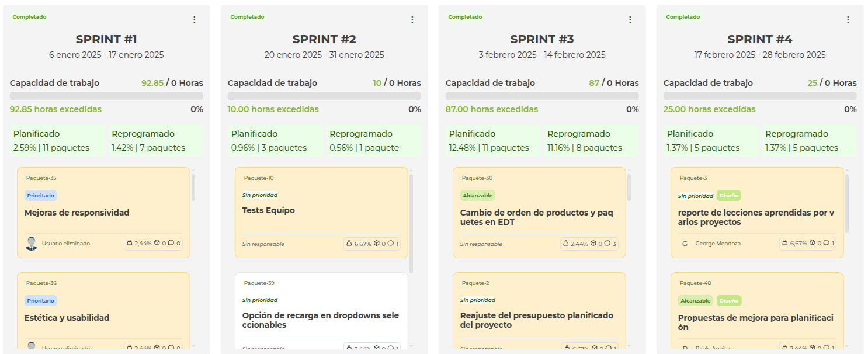Click George Mendoza's avatar initial
The height and width of the screenshot is (354, 868).
coord(685,244)
